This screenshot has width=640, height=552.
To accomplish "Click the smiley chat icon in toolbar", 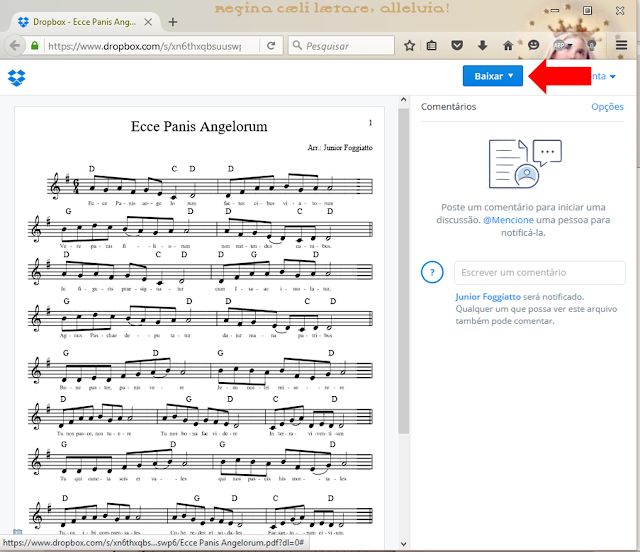I will point(533,45).
